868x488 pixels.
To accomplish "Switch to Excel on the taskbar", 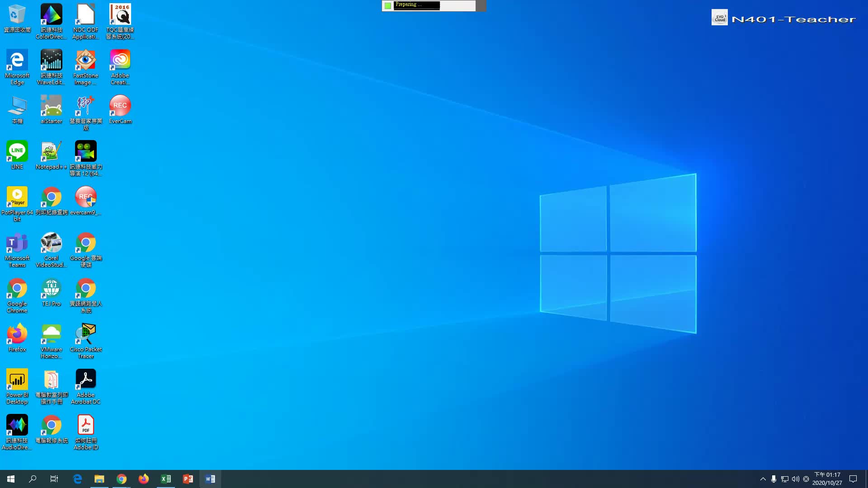I will (166, 479).
